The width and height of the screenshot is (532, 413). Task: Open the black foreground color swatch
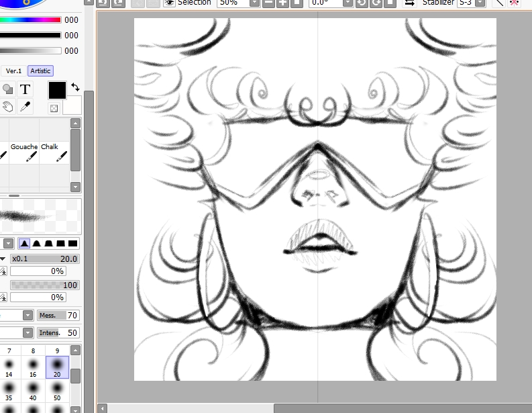click(x=57, y=90)
